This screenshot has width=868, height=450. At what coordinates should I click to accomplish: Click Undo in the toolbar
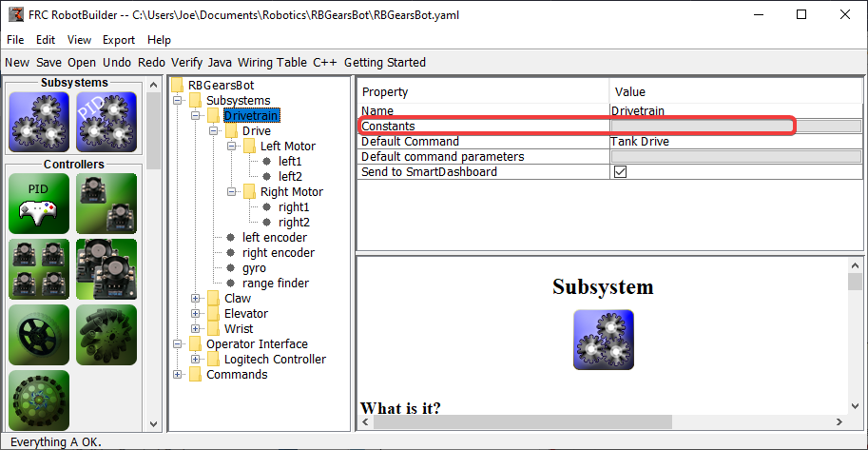117,63
